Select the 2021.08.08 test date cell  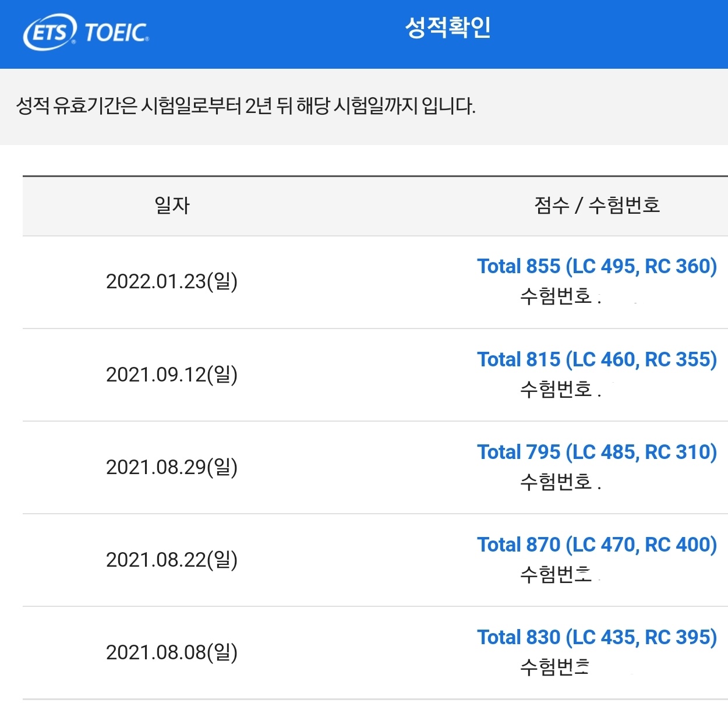(172, 652)
